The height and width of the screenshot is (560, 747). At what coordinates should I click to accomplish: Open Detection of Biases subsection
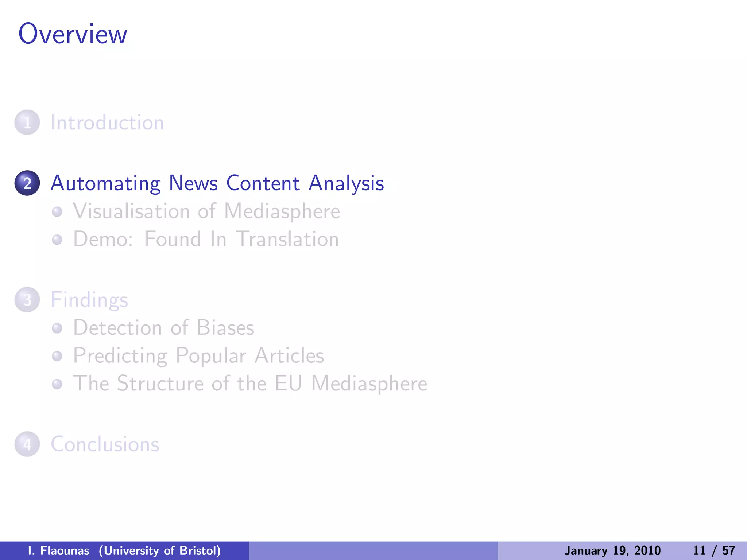pos(164,327)
